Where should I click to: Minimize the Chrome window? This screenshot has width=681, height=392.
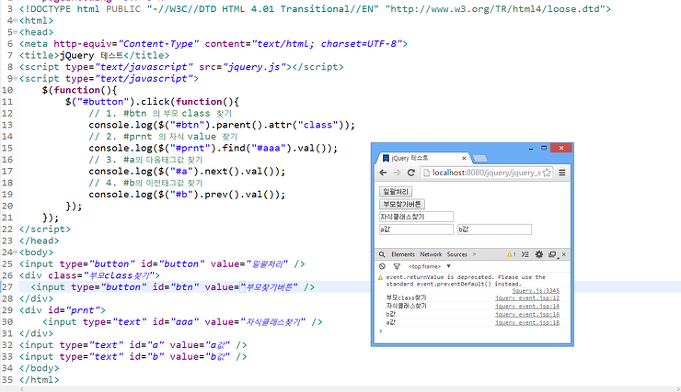click(x=531, y=148)
